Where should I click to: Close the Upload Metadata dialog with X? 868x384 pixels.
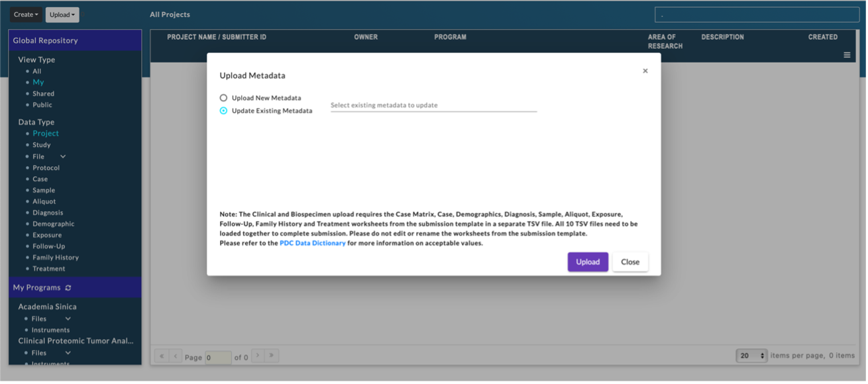[645, 71]
